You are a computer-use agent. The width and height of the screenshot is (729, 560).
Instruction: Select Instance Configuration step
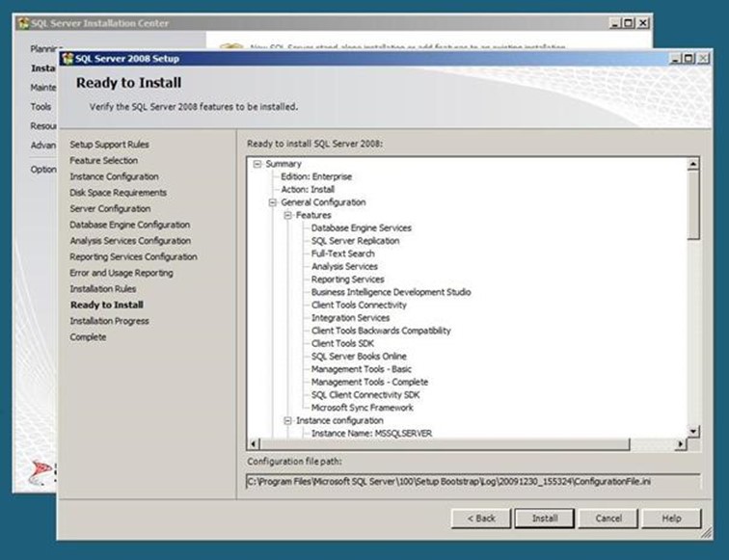(114, 176)
